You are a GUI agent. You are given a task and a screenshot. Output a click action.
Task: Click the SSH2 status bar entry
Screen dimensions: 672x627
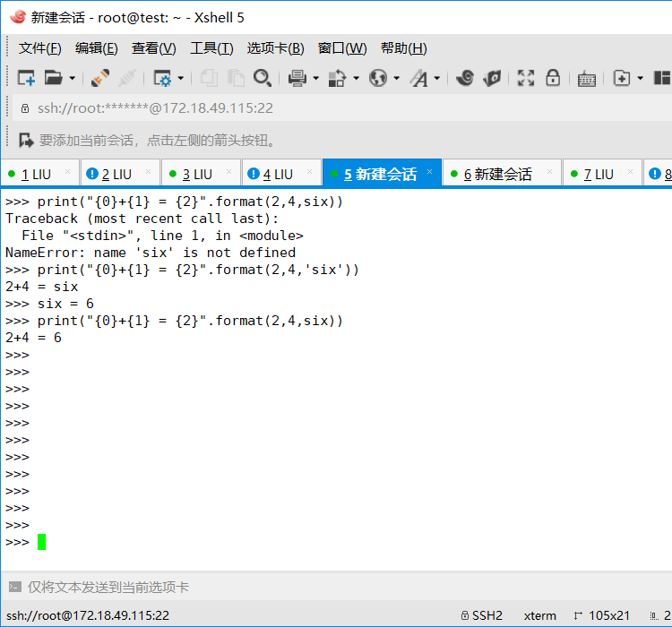point(482,615)
